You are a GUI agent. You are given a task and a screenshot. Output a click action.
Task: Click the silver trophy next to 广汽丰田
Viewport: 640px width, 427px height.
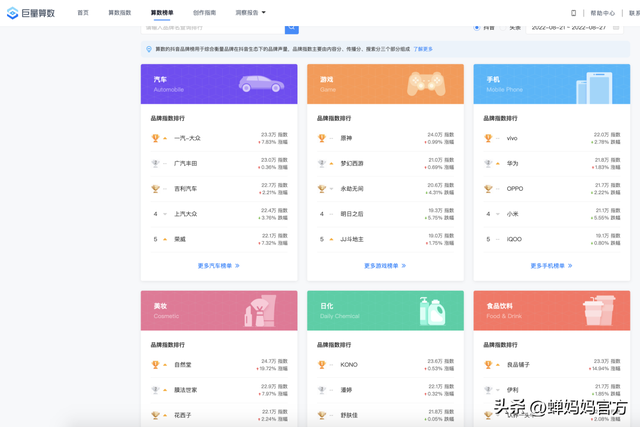pyautogui.click(x=156, y=164)
